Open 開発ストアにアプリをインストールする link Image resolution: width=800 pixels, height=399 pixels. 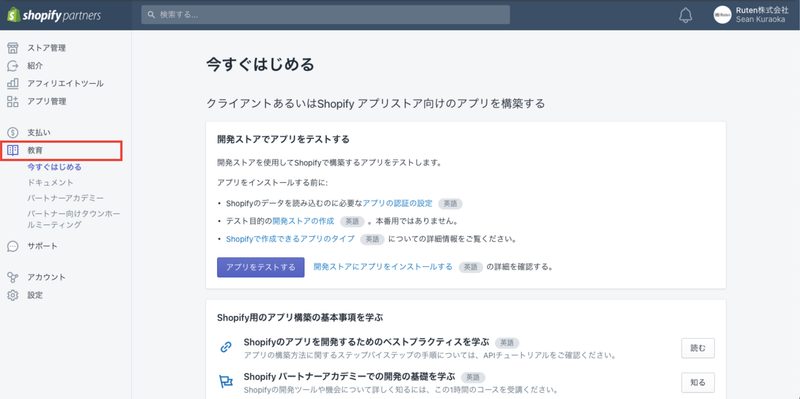pos(383,266)
